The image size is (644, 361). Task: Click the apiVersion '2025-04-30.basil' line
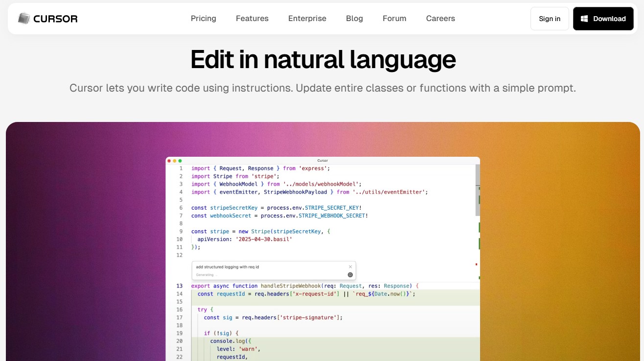pos(245,239)
